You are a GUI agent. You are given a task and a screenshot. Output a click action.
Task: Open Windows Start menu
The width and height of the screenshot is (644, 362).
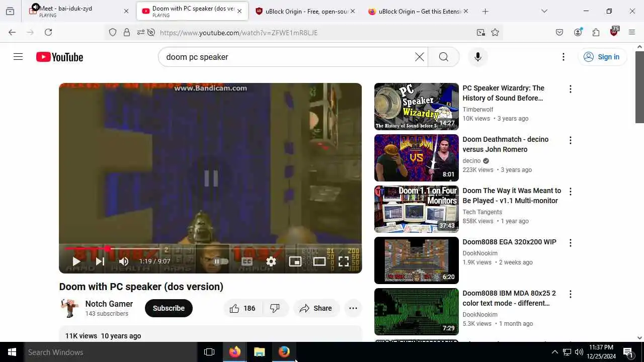[x=12, y=352]
